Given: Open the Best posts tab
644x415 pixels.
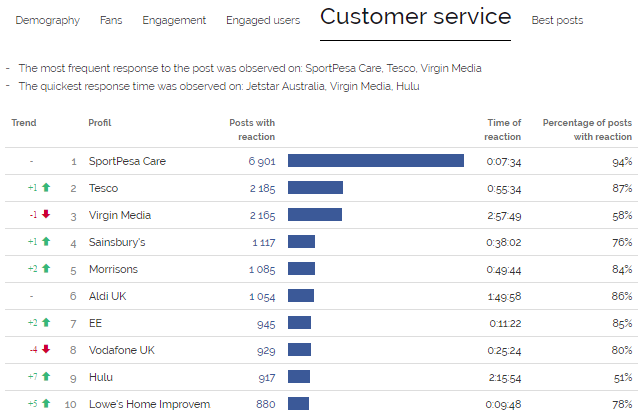Looking at the screenshot, I should point(557,20).
